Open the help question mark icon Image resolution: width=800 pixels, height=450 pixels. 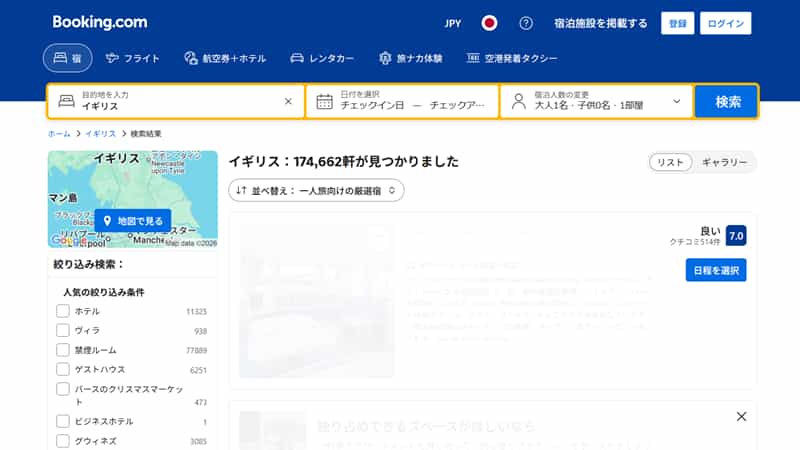(x=526, y=23)
